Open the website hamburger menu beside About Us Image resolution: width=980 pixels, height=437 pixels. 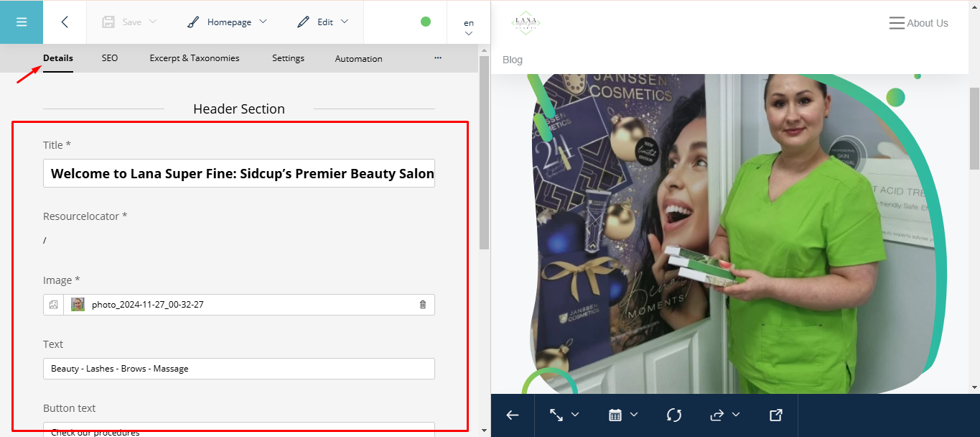pyautogui.click(x=897, y=23)
